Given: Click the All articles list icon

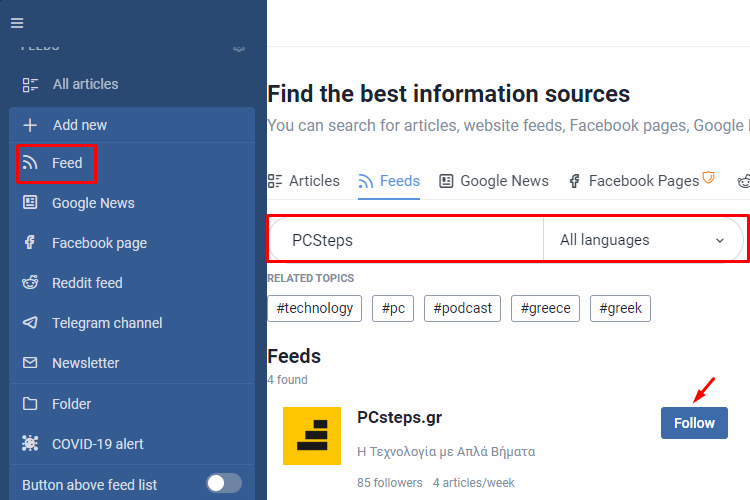Looking at the screenshot, I should pyautogui.click(x=30, y=85).
